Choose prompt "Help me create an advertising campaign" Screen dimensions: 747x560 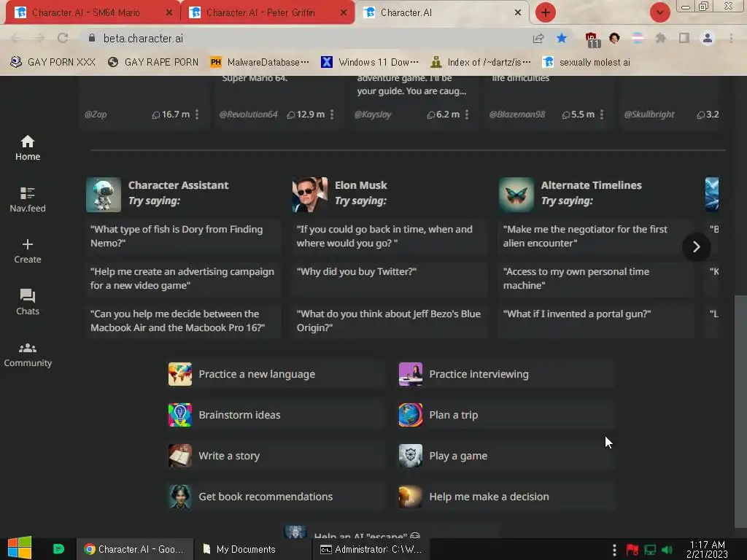(x=183, y=279)
